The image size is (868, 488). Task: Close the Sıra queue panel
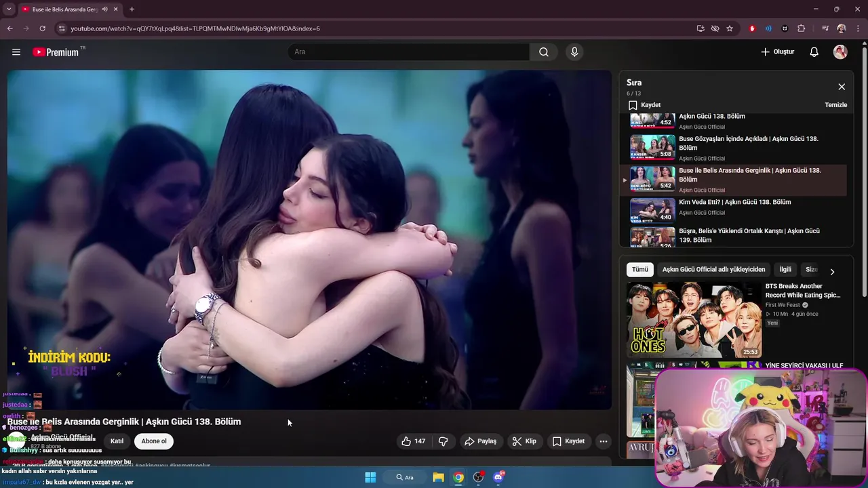[x=842, y=87]
